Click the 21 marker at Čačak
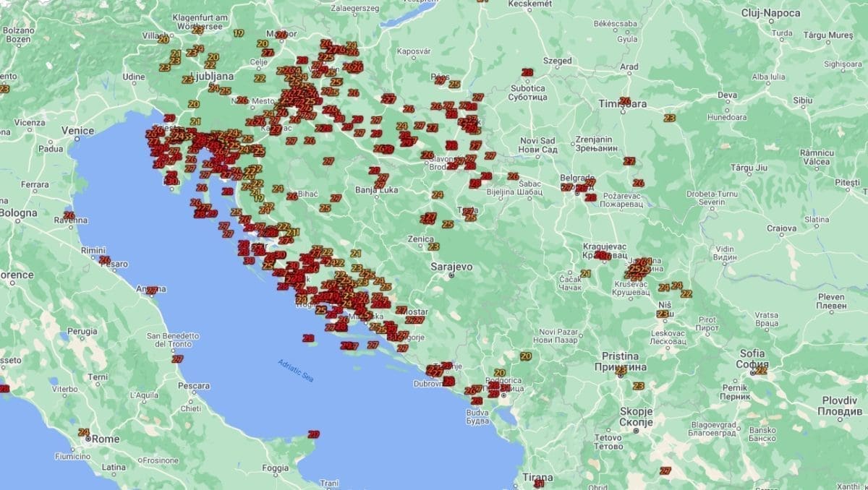The width and height of the screenshot is (868, 490). pos(585,273)
